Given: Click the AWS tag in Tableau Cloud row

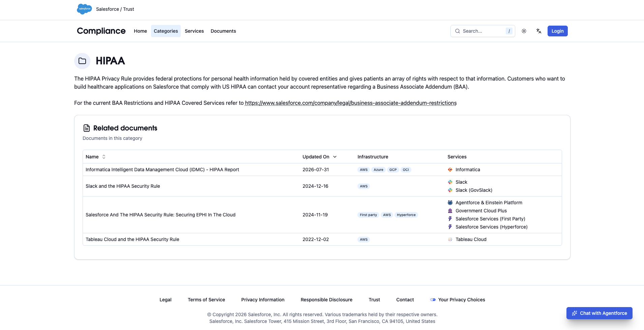Looking at the screenshot, I should [364, 239].
